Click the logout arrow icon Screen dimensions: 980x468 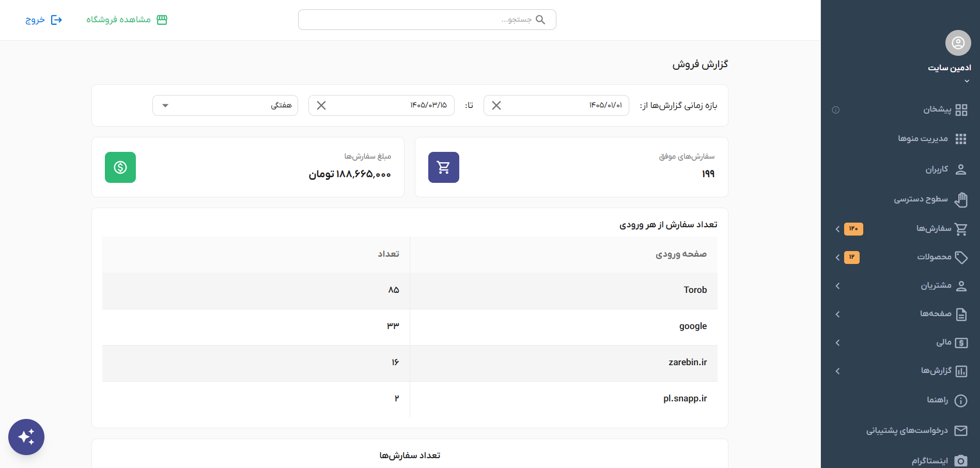(56, 20)
